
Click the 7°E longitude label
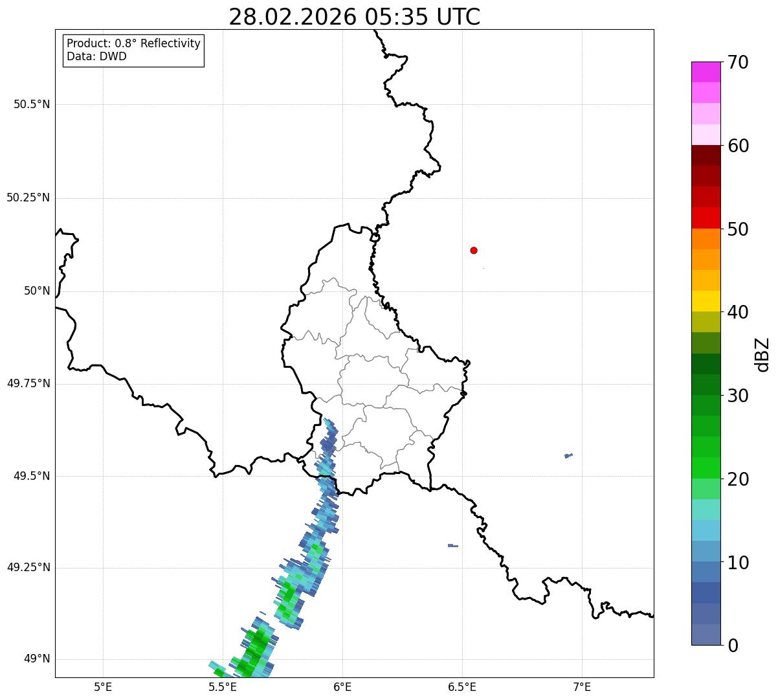point(583,686)
